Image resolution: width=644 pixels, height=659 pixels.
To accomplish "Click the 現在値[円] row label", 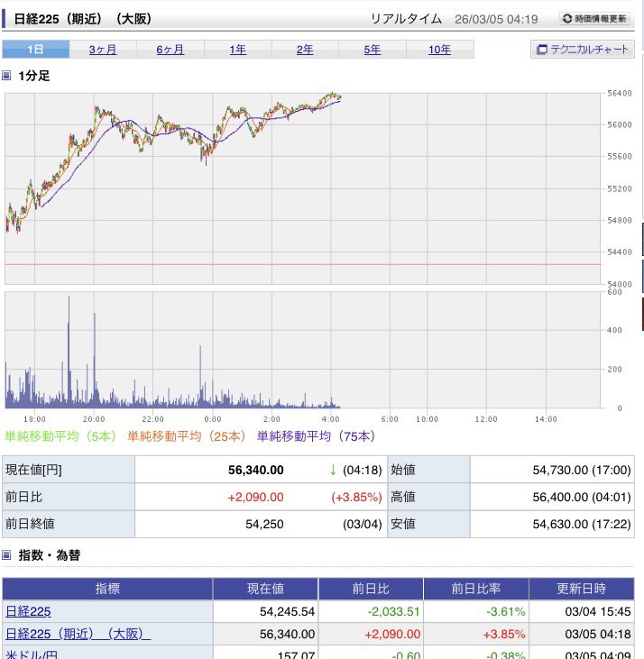I will point(33,470).
